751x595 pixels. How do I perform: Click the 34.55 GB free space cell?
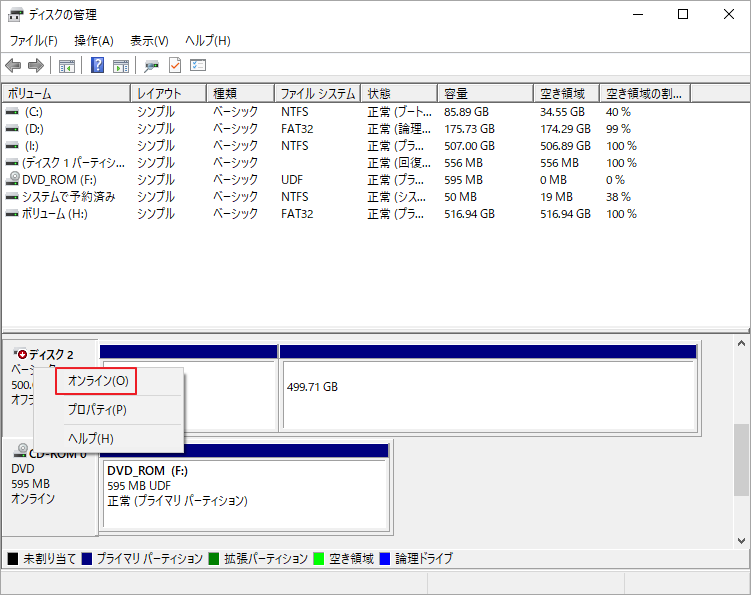coord(562,112)
